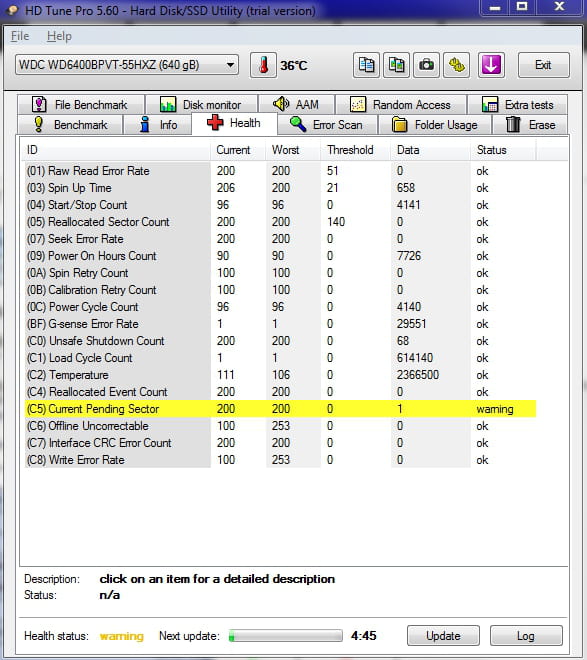Click the Health status warning text
This screenshot has height=660, width=587.
point(122,636)
